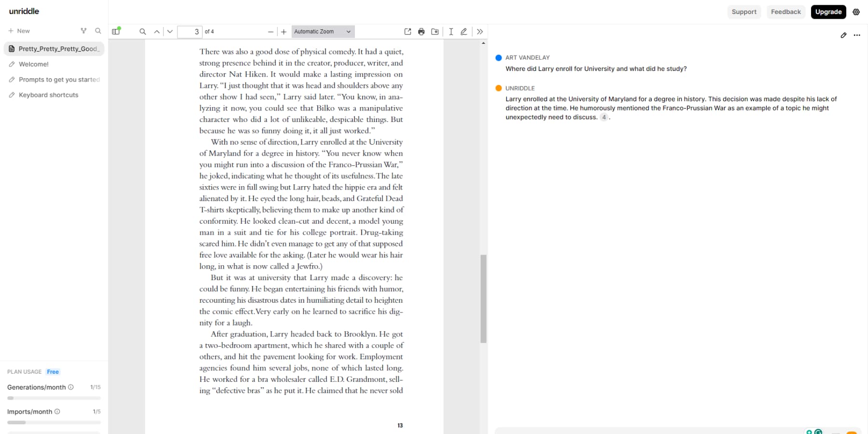Open the more options menu in chat panel
This screenshot has width=868, height=434.
[x=857, y=35]
